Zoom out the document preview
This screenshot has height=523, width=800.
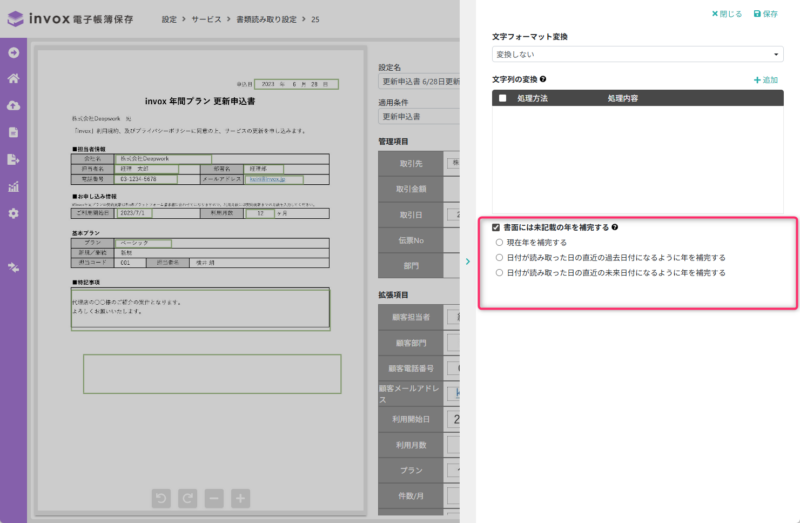click(x=214, y=498)
